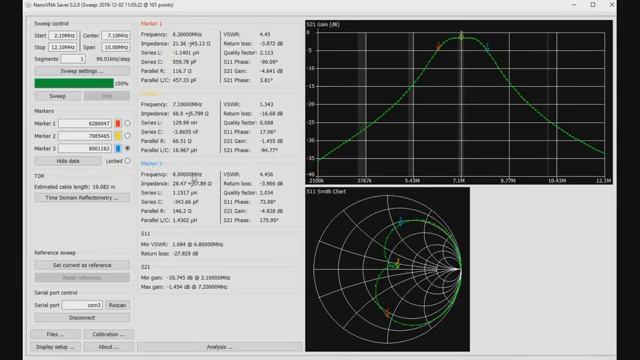The width and height of the screenshot is (640, 360).
Task: Select the Marker 1 radio button
Action: click(127, 123)
